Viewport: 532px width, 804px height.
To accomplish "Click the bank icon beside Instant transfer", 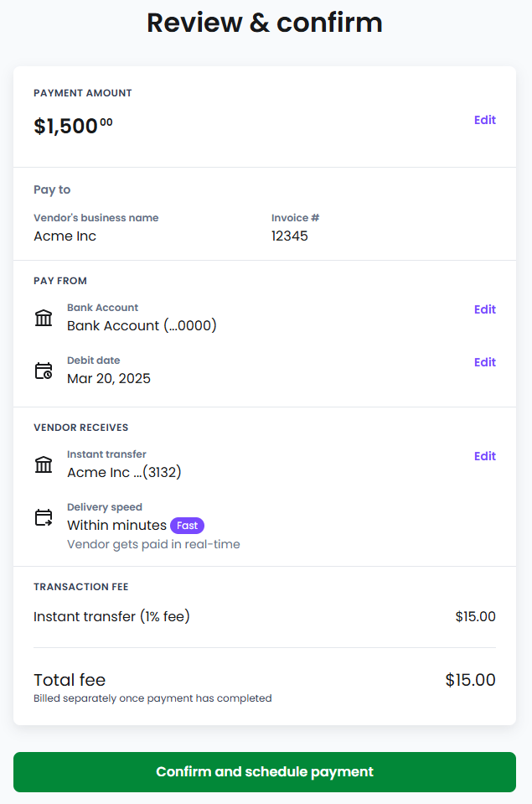I will (x=44, y=464).
